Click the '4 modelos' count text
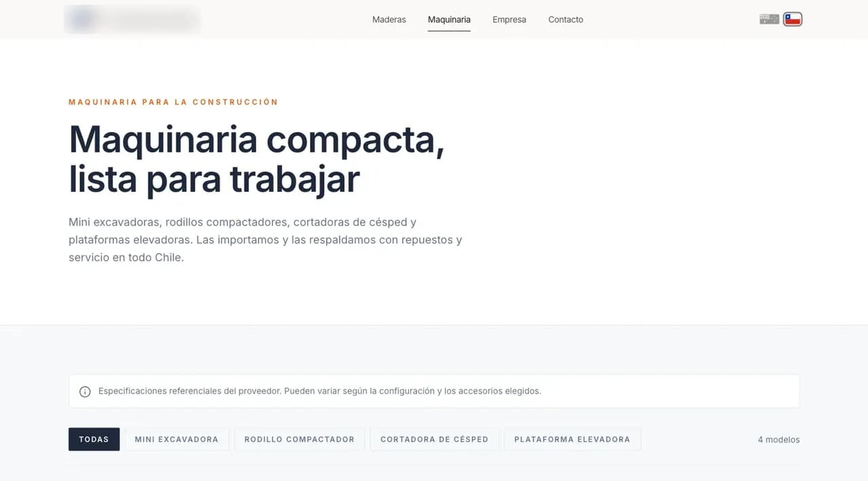 778,440
